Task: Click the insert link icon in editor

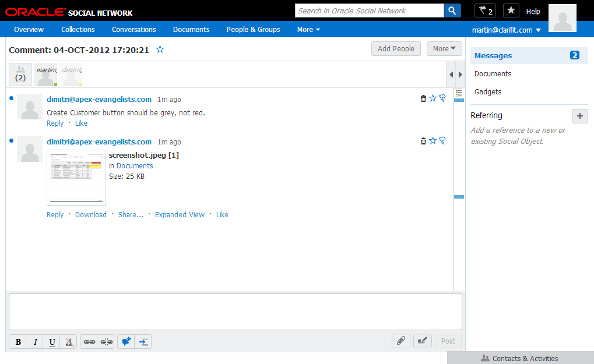Action: pyautogui.click(x=89, y=342)
